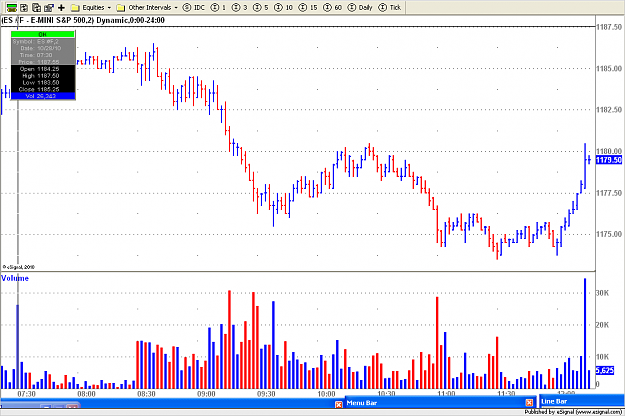Click the 1182.50 price axis label
Viewport: 625px width, 416px height.
point(609,110)
